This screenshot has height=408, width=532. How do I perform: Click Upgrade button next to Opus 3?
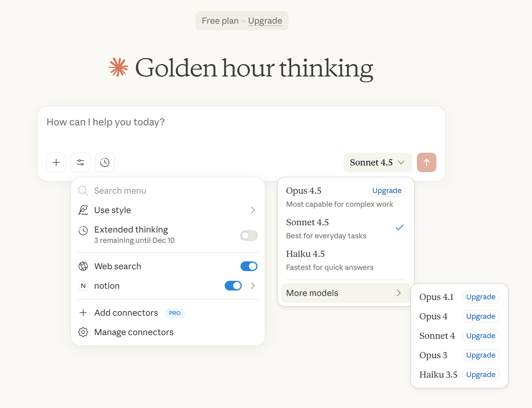(x=481, y=355)
